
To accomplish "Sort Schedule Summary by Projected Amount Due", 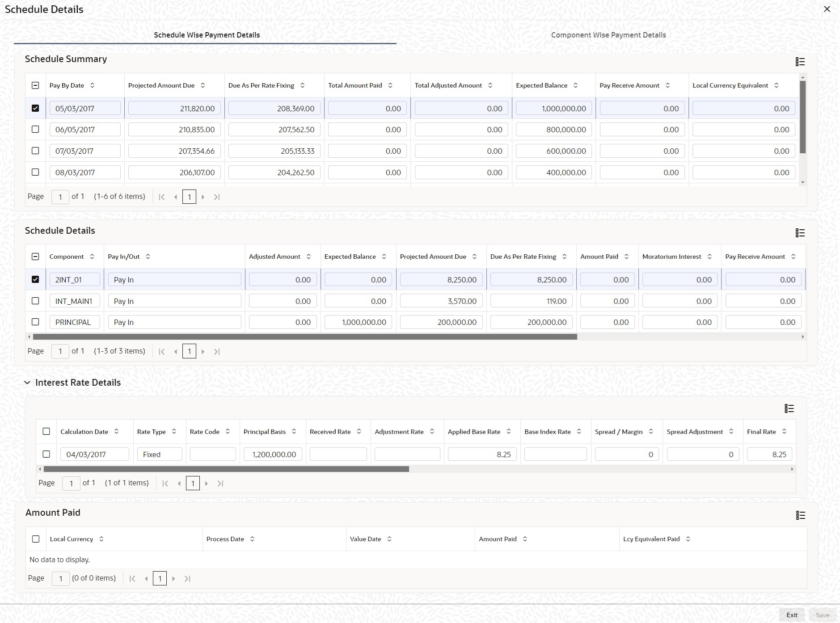I will [203, 85].
